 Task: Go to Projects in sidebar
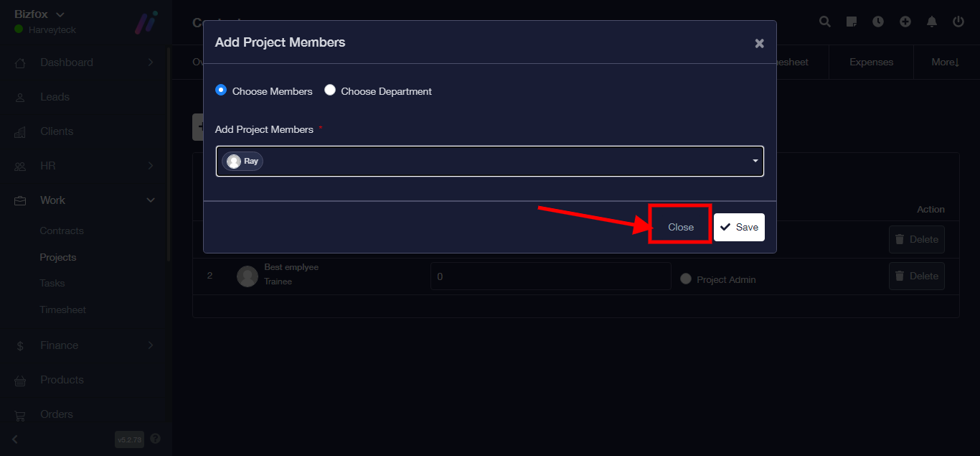[58, 257]
